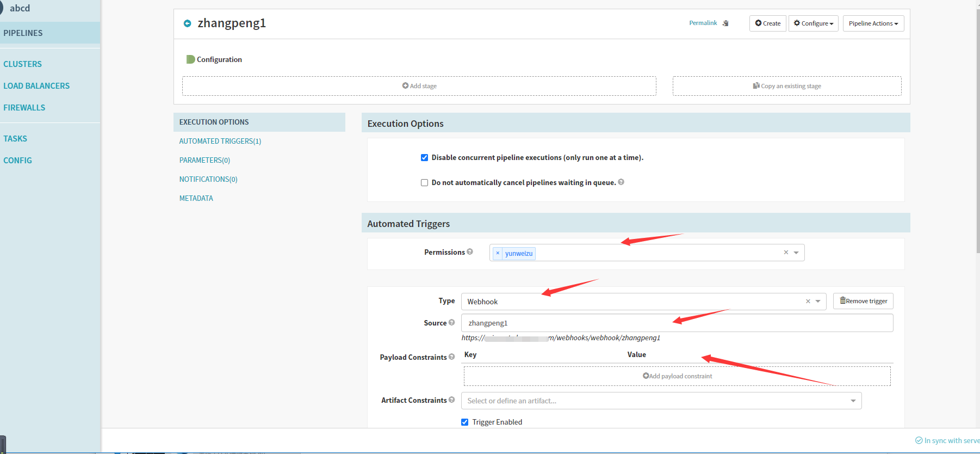Viewport: 980px width, 454px height.
Task: Click the page vertical scrollbar
Action: pos(977,131)
